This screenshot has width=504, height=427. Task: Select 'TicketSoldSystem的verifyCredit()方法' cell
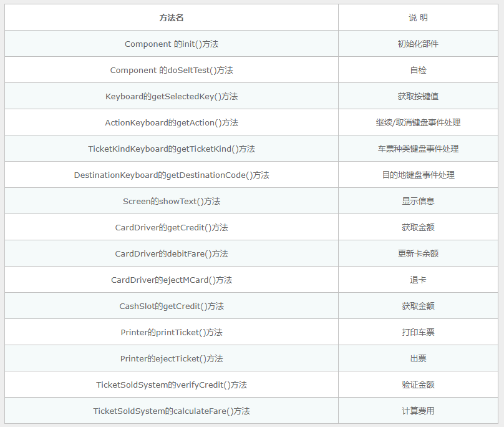coord(172,385)
